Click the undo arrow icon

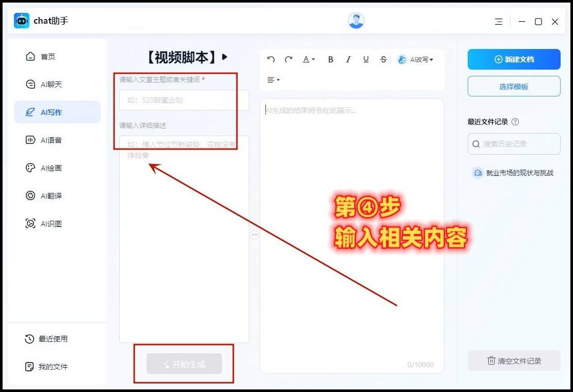click(271, 59)
